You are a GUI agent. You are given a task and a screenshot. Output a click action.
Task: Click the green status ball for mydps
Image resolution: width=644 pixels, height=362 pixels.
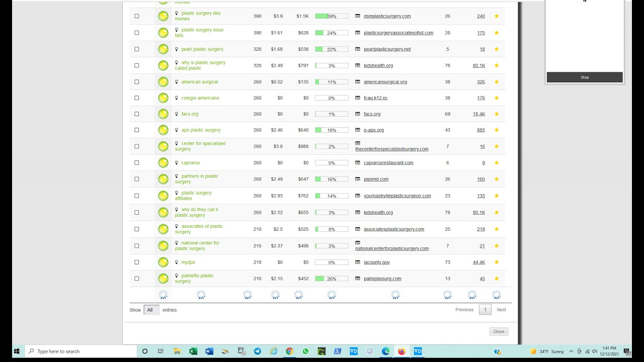pyautogui.click(x=163, y=262)
